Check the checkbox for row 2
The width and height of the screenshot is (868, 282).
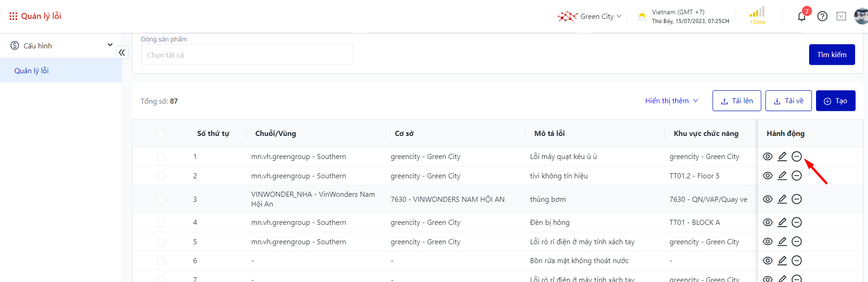(x=161, y=176)
